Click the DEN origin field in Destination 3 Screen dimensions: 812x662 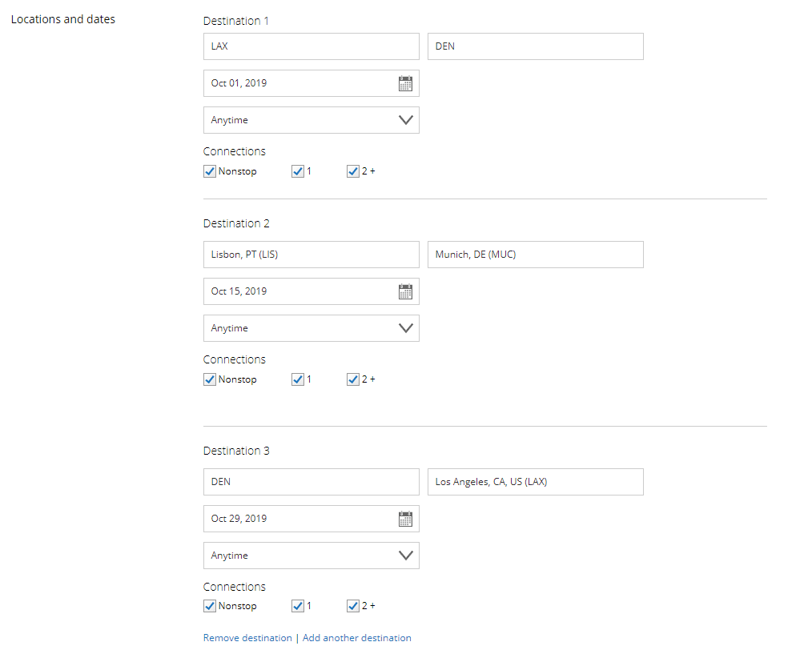coord(311,482)
